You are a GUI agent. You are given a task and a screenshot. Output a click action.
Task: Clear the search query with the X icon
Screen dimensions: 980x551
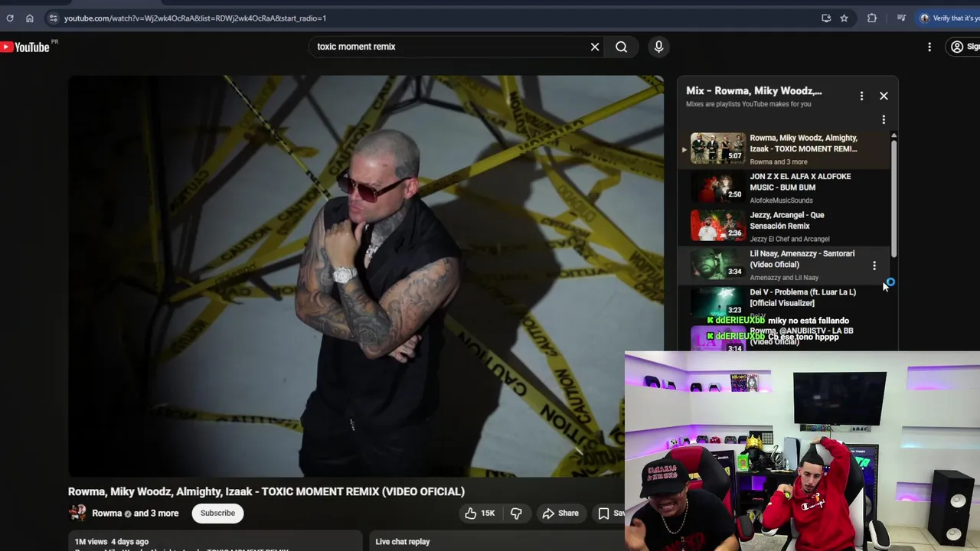point(595,47)
